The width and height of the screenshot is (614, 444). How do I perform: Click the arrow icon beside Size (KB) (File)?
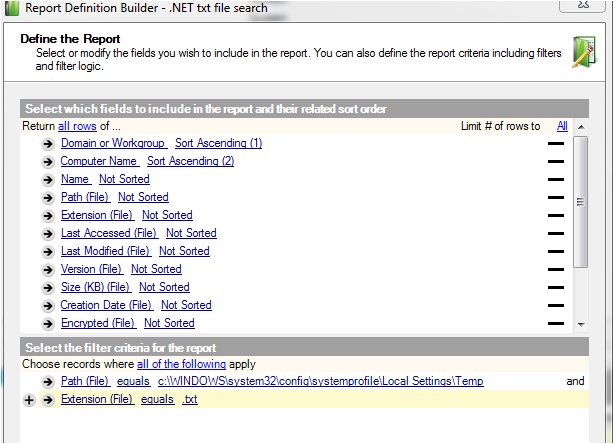coord(48,288)
